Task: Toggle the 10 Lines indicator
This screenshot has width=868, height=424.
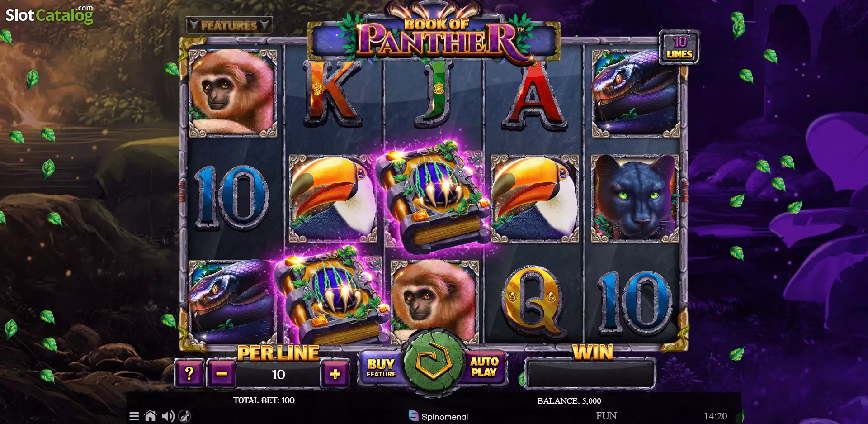Action: point(679,48)
